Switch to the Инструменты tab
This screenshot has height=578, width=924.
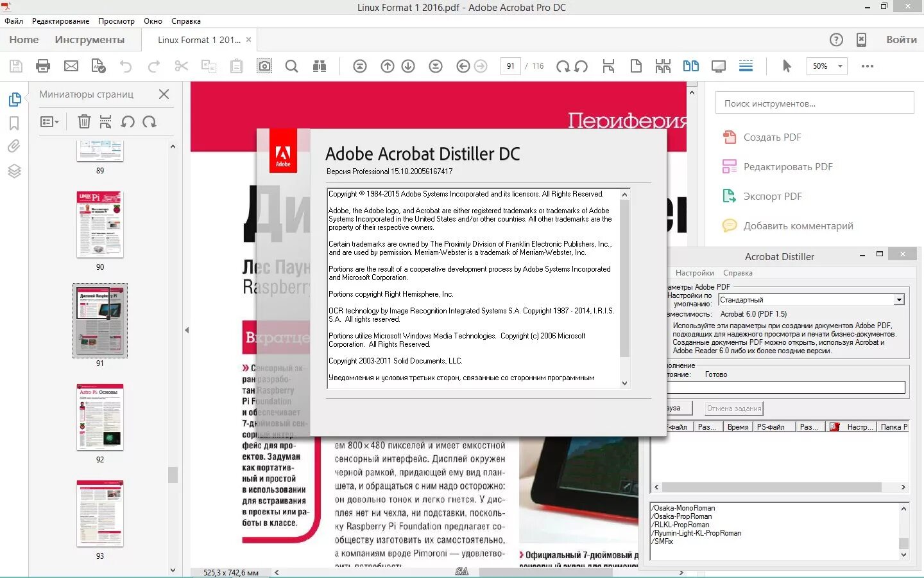click(x=90, y=39)
